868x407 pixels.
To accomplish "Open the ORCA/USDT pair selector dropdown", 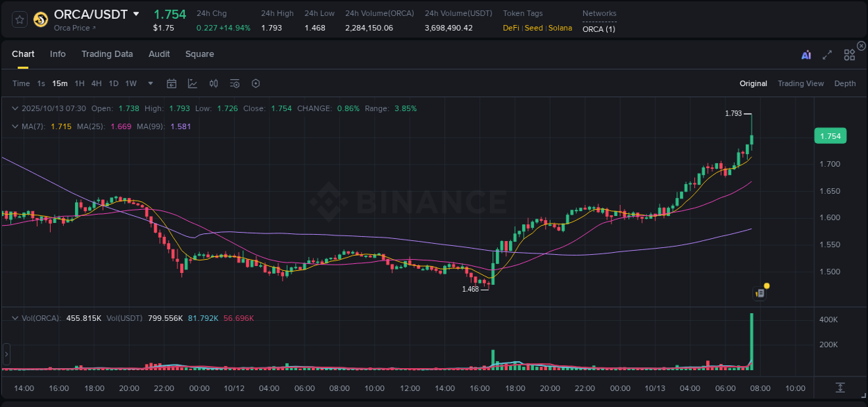I will 136,13.
